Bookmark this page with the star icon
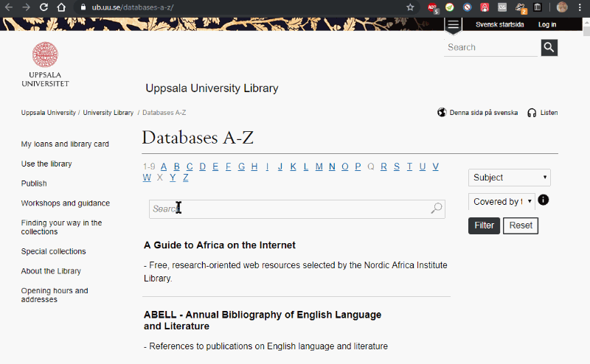The height and width of the screenshot is (364, 590). (410, 7)
